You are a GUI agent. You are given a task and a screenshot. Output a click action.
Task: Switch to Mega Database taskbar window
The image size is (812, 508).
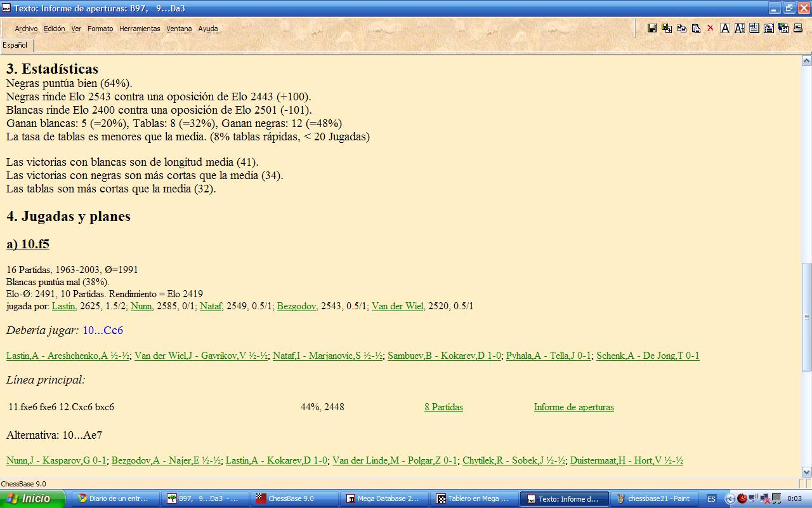(386, 498)
